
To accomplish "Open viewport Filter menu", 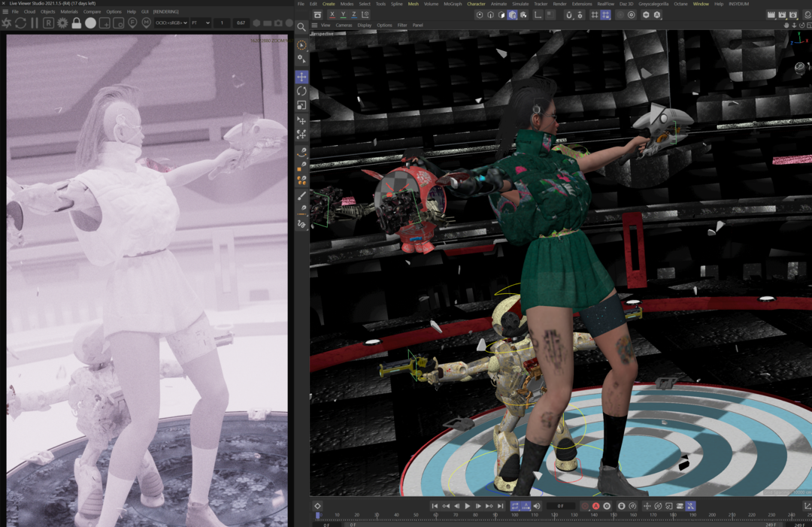I will click(401, 25).
